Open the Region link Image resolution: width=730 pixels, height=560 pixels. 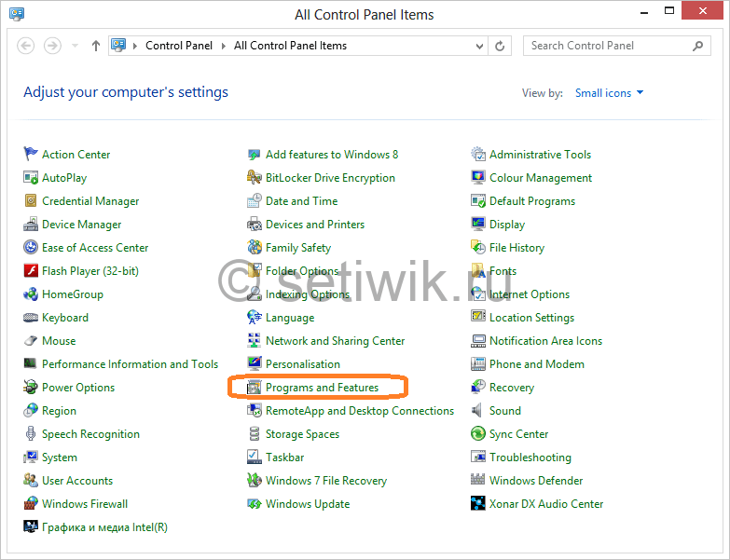[59, 411]
